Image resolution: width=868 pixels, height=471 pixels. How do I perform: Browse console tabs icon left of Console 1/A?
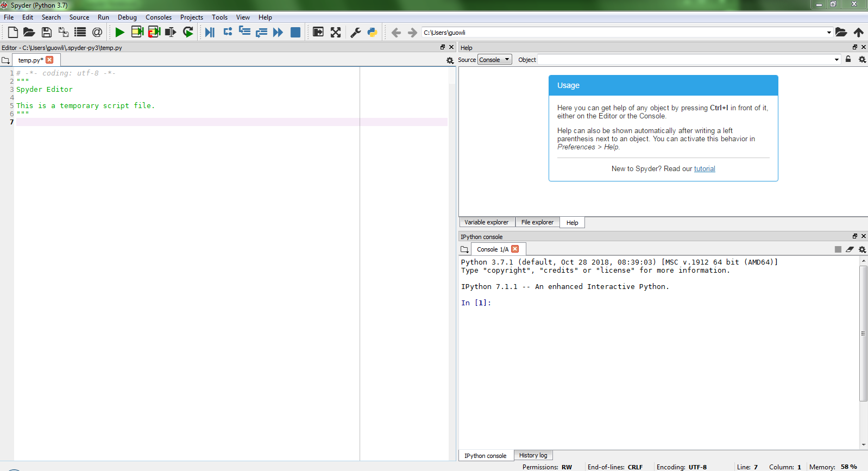(464, 249)
